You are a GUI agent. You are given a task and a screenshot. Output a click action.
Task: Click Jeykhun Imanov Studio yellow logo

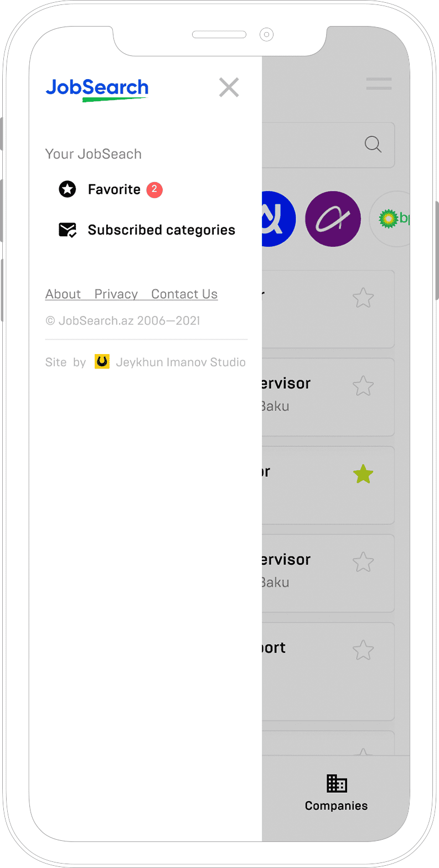[102, 362]
